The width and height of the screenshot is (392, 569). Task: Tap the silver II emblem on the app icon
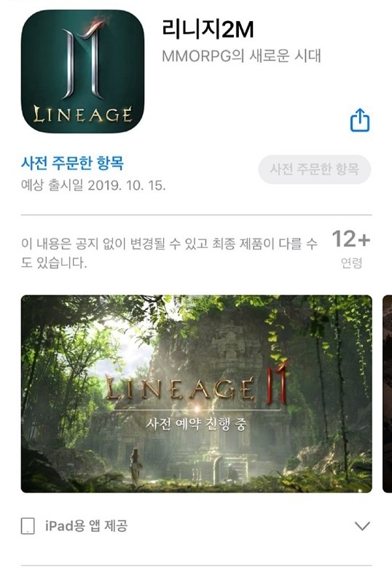pos(82,60)
